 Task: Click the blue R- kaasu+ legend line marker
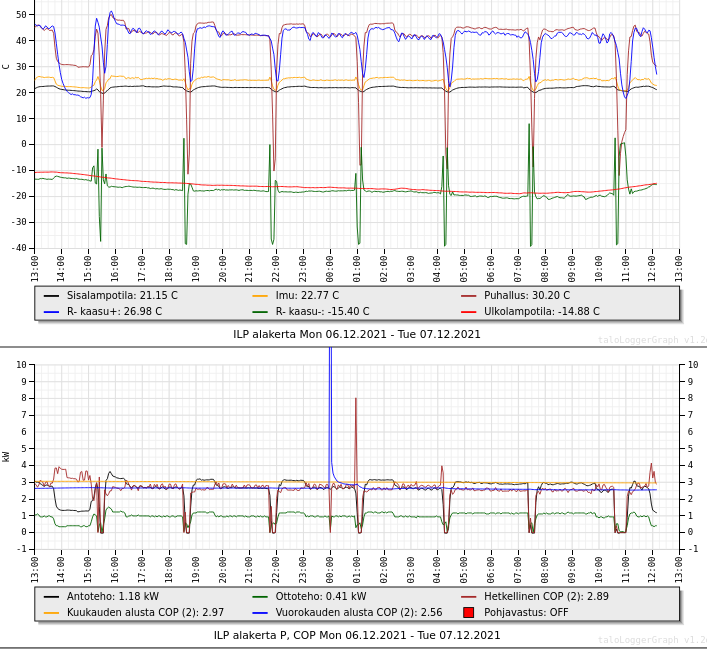pos(51,312)
